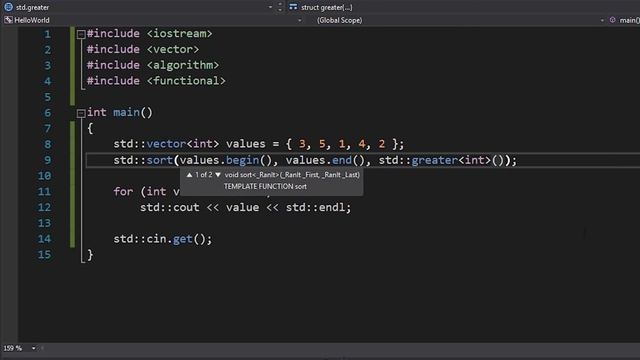Click the 'values' variable name on line 8
640x360 pixels.
(246, 144)
